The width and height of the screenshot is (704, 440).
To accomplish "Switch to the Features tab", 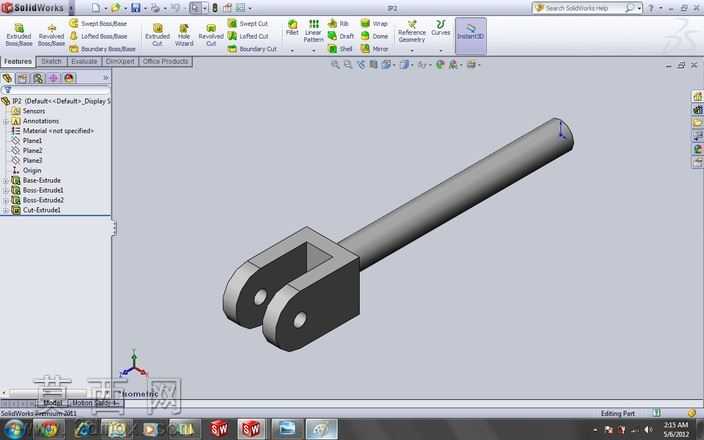I will 18,62.
